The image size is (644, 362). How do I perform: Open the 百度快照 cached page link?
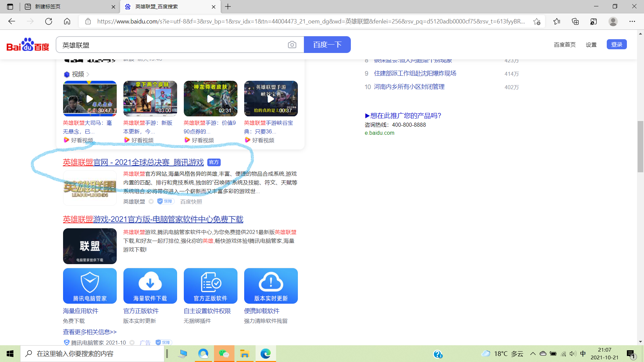point(191,201)
